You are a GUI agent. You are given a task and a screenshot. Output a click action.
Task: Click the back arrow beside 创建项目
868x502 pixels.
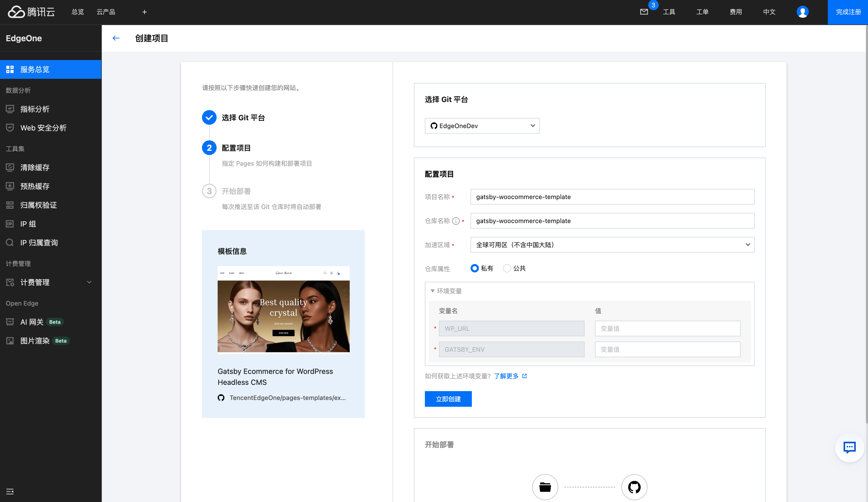tap(116, 38)
